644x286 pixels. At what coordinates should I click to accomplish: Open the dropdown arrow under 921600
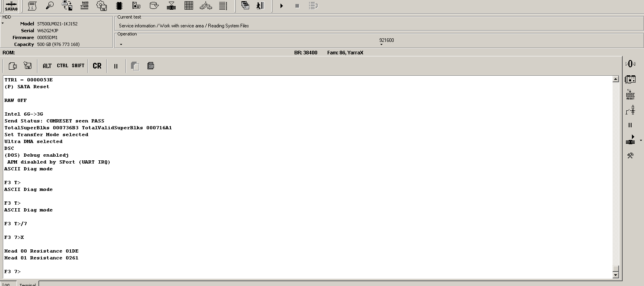[381, 44]
